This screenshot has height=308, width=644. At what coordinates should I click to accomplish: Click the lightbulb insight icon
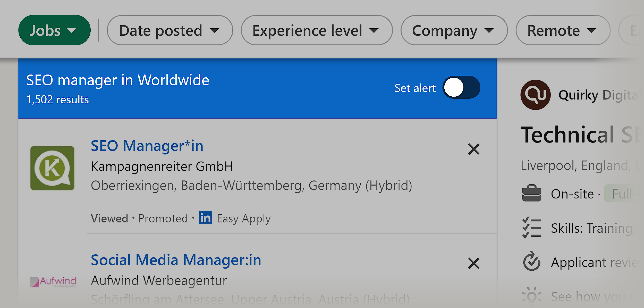532,296
